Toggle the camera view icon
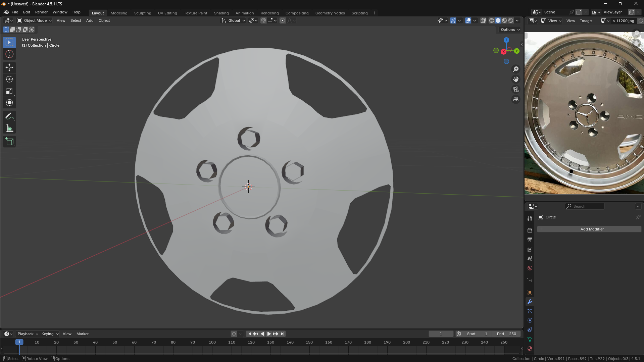644x362 pixels. pos(516,89)
